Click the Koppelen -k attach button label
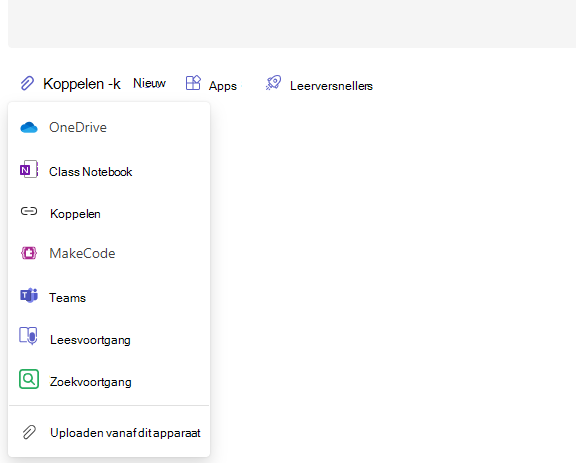The image size is (576, 463). pos(82,84)
